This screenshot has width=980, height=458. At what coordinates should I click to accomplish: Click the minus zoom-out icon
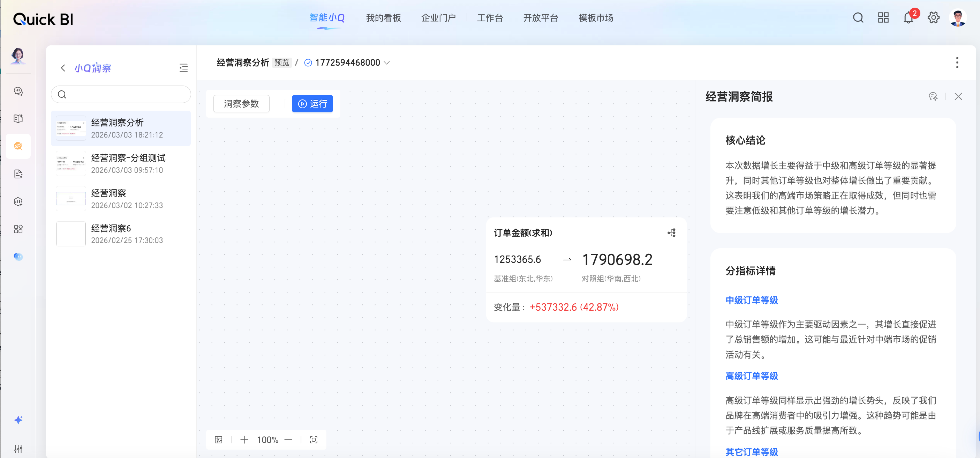pos(288,440)
